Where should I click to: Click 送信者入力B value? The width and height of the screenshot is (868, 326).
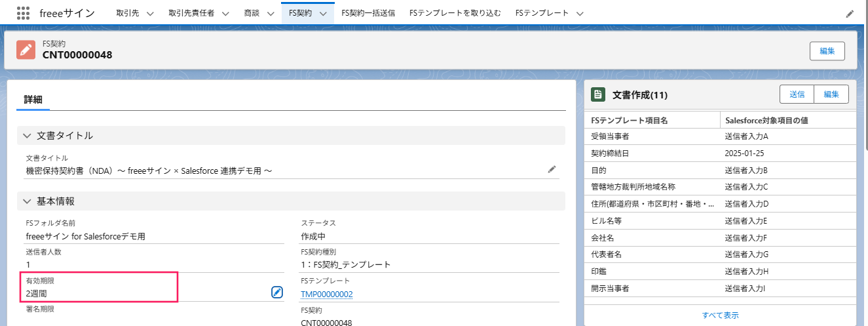746,170
